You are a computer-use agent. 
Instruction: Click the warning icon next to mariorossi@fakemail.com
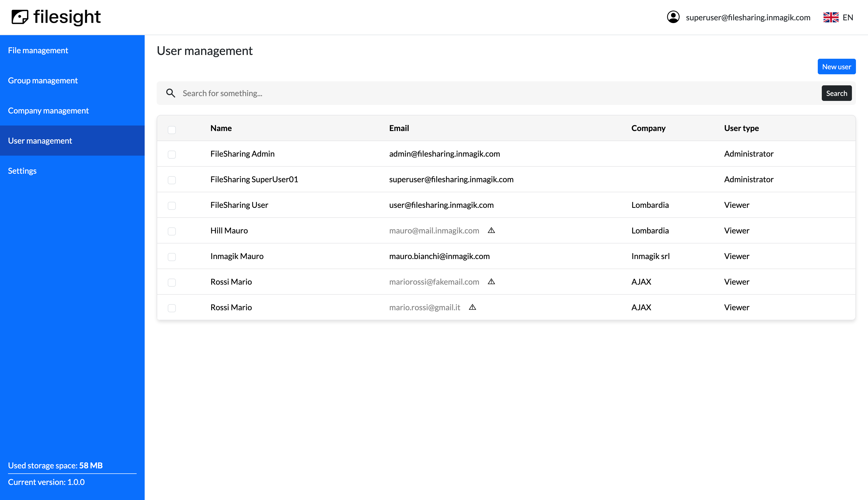(491, 282)
